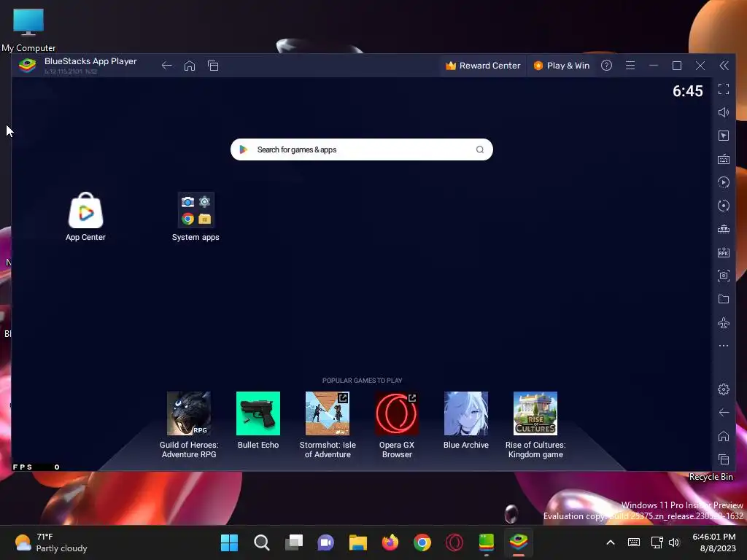Open Windows taskbar search
Viewport: 747px width, 560px height.
coord(262,542)
